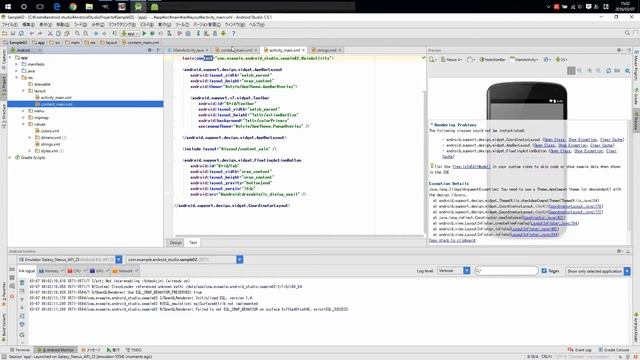
Task: Open the Project panel gear settings
Action: (x=150, y=50)
